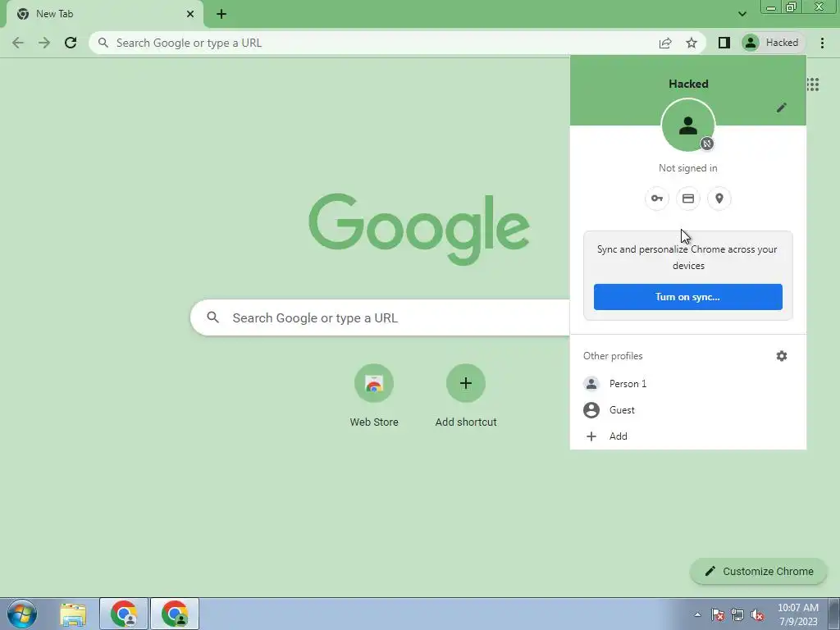
Task: Open payment methods card icon
Action: 688,199
